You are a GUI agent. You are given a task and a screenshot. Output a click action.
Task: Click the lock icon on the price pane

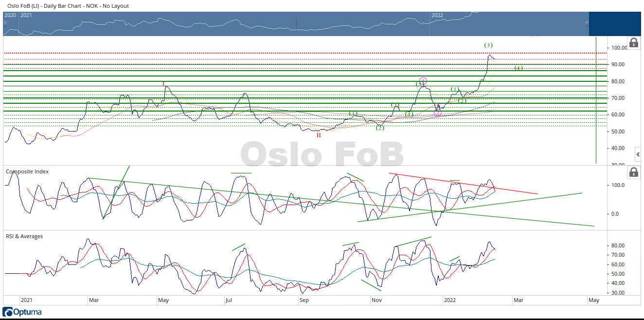coord(634,42)
